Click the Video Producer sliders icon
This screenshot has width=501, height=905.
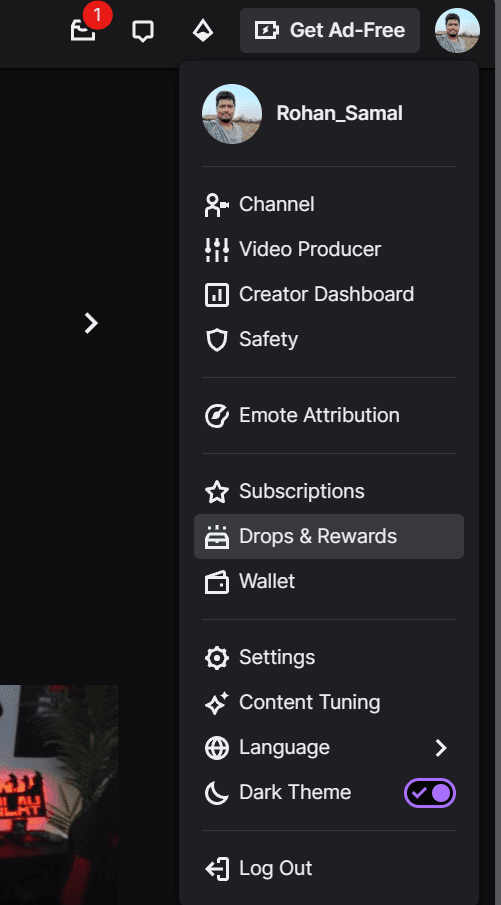click(217, 250)
